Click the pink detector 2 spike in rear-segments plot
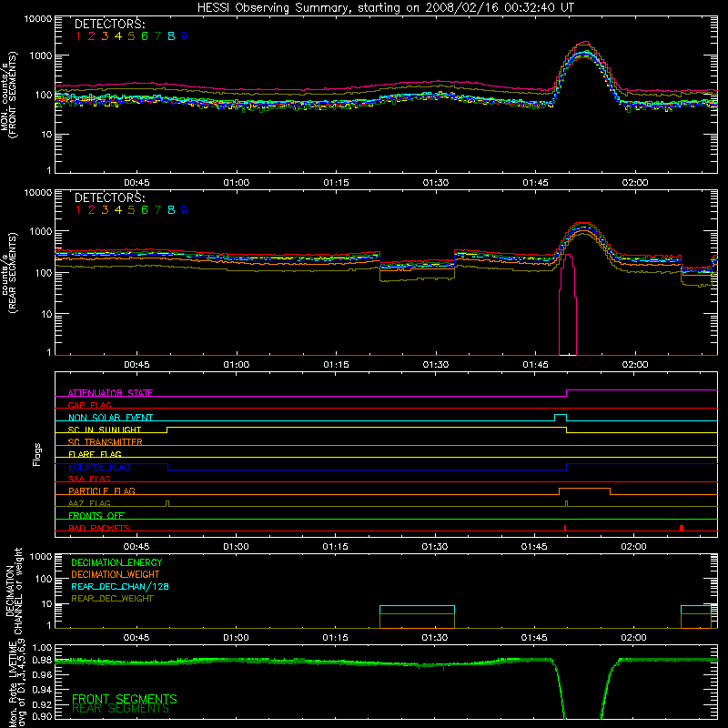Image resolution: width=728 pixels, height=728 pixels. tap(568, 304)
